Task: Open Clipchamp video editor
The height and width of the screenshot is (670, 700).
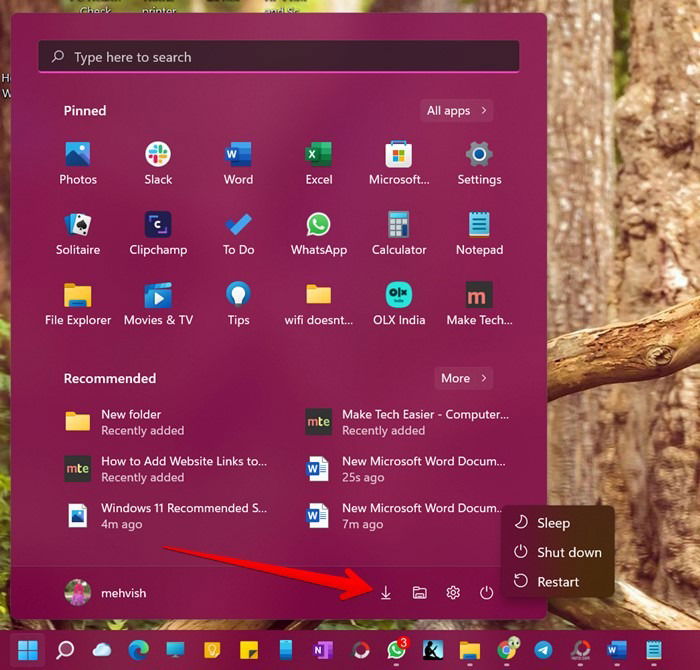Action: (x=158, y=233)
